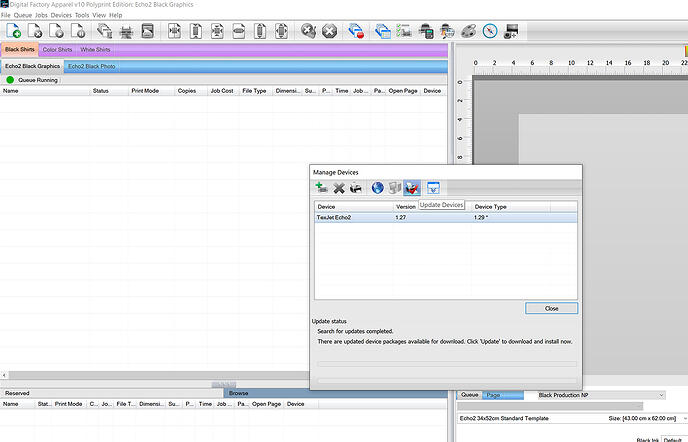
Task: Click the globe icon in Manage Devices
Action: [377, 188]
